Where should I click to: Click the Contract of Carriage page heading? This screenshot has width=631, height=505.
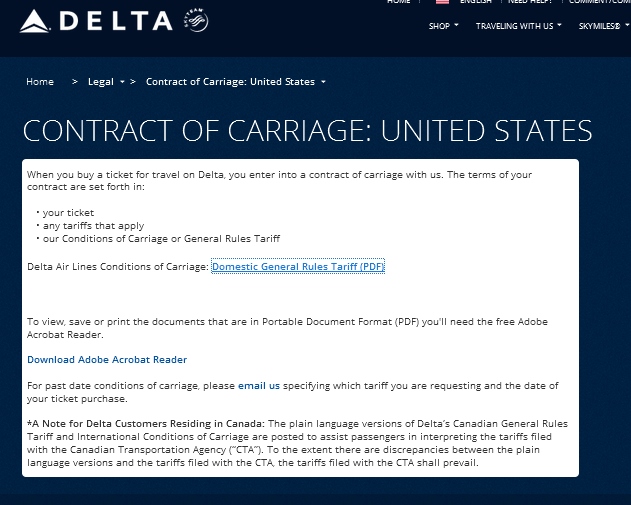(307, 131)
